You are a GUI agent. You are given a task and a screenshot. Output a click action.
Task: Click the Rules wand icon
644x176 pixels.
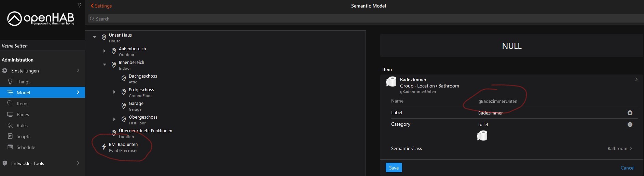pos(10,125)
